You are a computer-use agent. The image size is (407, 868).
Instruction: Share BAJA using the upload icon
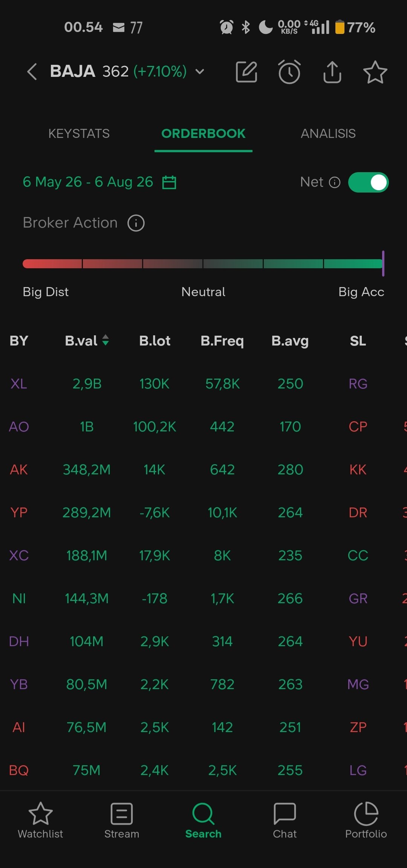click(x=332, y=72)
